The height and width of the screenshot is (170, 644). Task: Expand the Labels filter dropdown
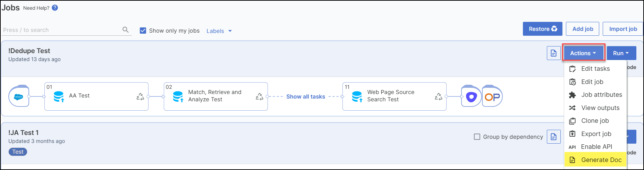(x=219, y=31)
